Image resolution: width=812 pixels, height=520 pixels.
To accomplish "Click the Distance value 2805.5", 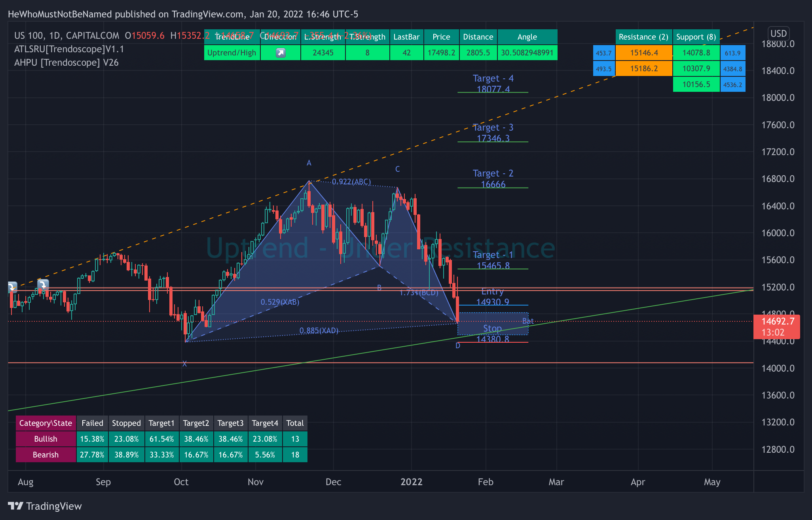I will (x=478, y=53).
